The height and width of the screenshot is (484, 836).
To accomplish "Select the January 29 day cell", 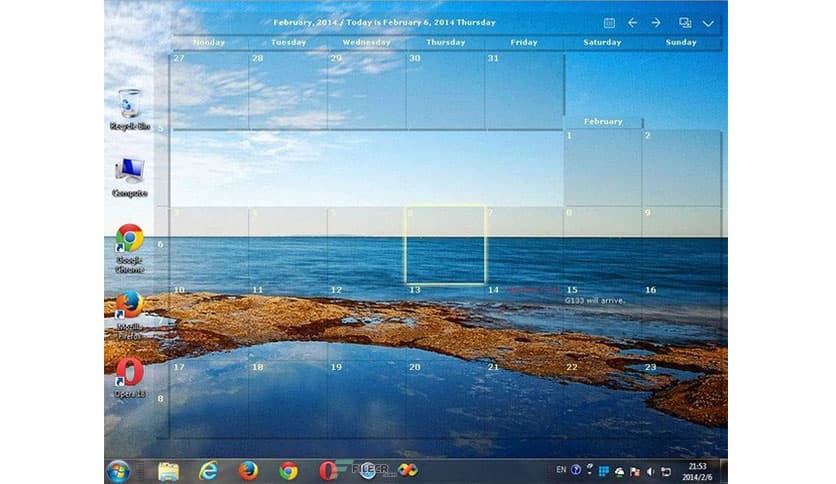I will [x=366, y=91].
